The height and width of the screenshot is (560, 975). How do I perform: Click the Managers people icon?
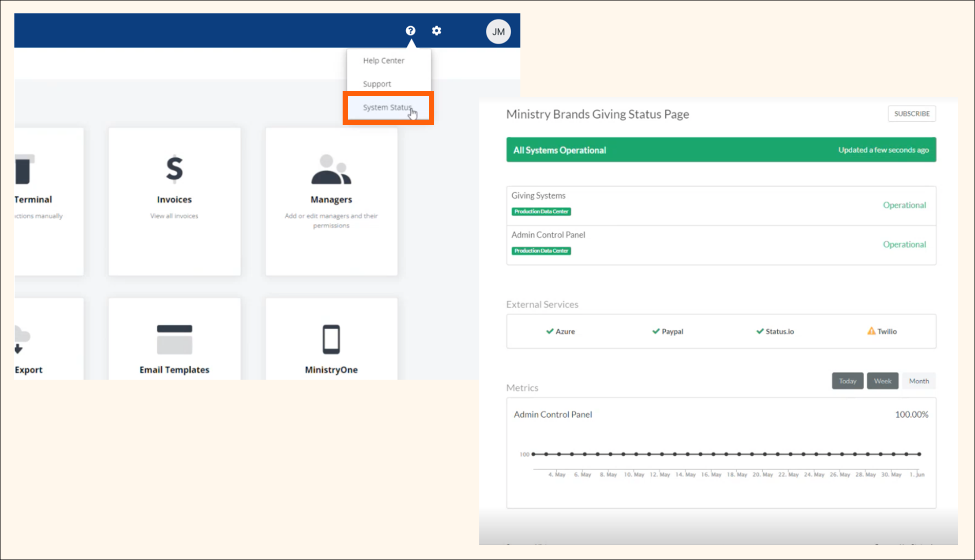331,170
